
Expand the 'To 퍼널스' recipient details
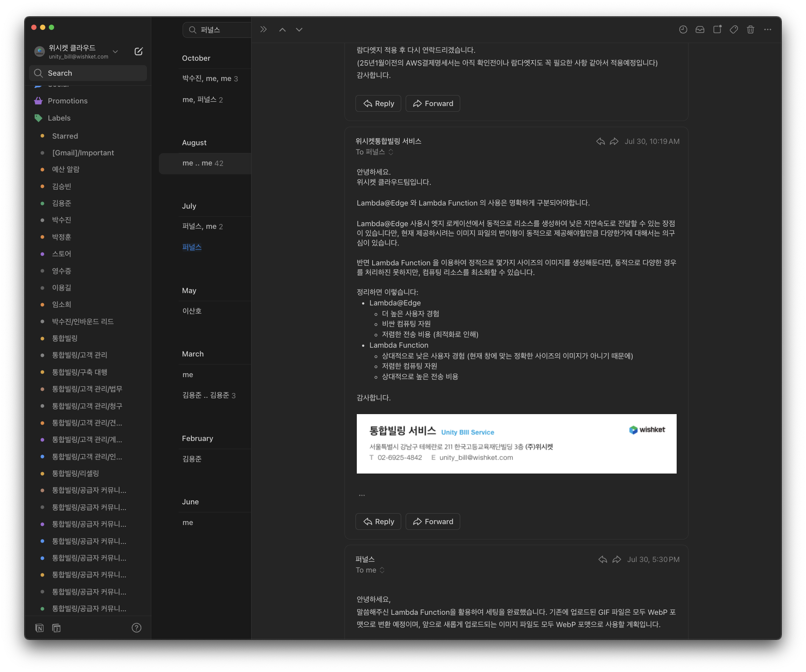point(391,152)
